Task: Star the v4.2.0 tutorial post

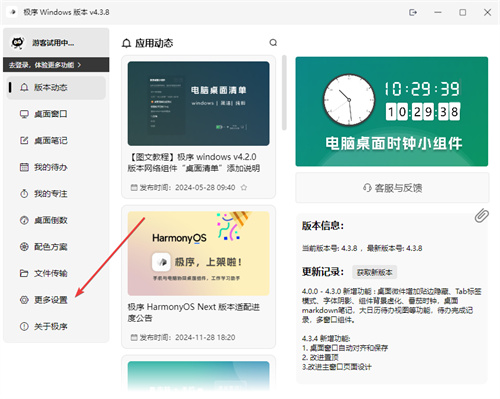Action: pyautogui.click(x=244, y=188)
